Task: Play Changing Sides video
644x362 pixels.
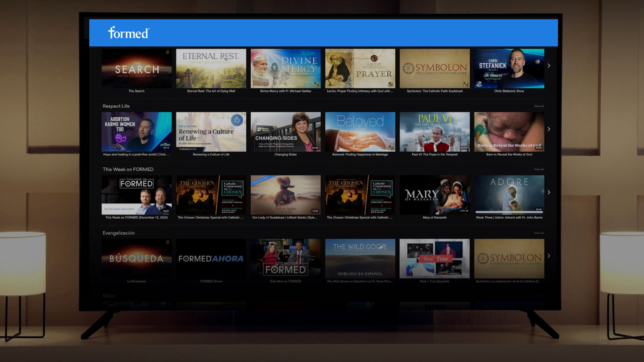Action: click(x=285, y=132)
